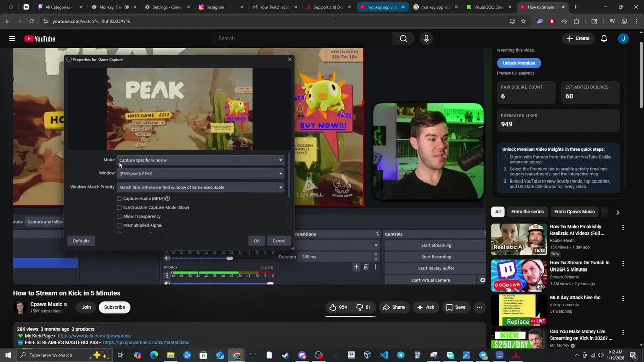Open options for Realistic AI Videos suggestion
This screenshot has width=644, height=362.
[623, 228]
